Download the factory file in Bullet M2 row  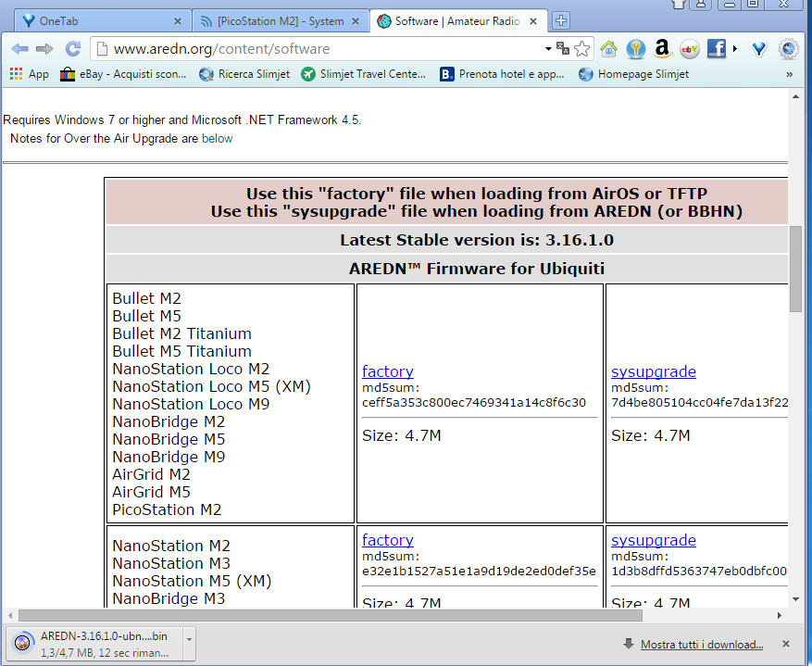coord(388,371)
